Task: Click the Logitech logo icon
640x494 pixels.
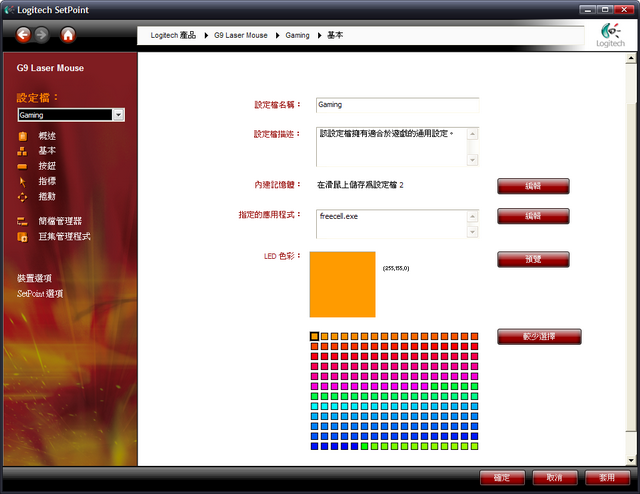Action: coord(611,36)
